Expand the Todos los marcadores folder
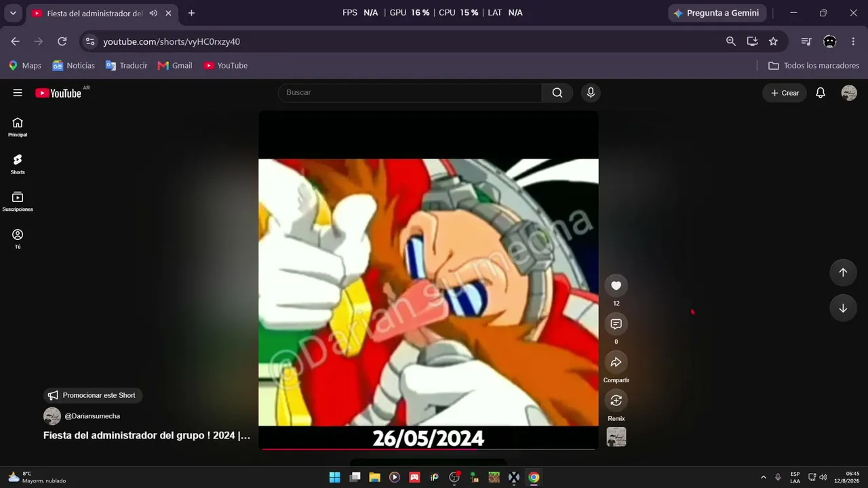Viewport: 868px width, 488px height. pos(814,66)
